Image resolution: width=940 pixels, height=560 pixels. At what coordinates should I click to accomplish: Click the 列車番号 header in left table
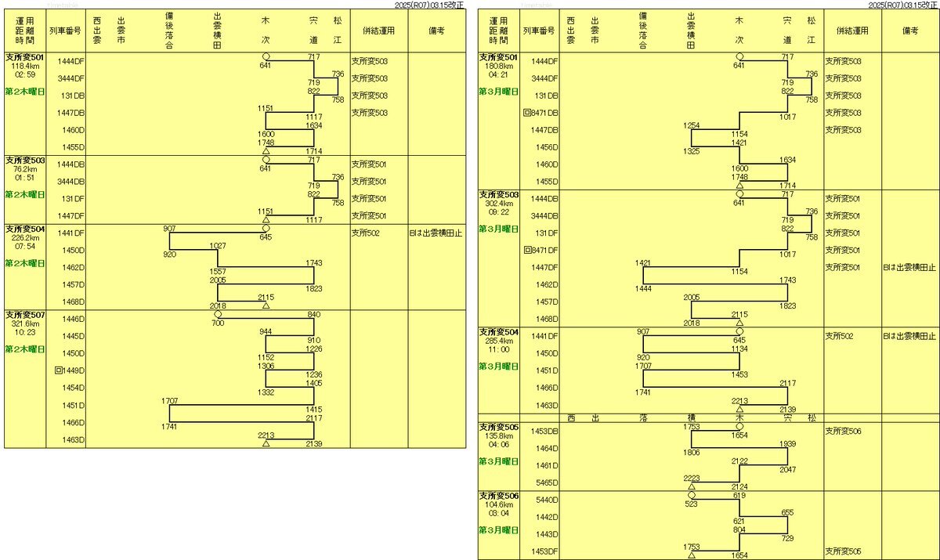67,31
